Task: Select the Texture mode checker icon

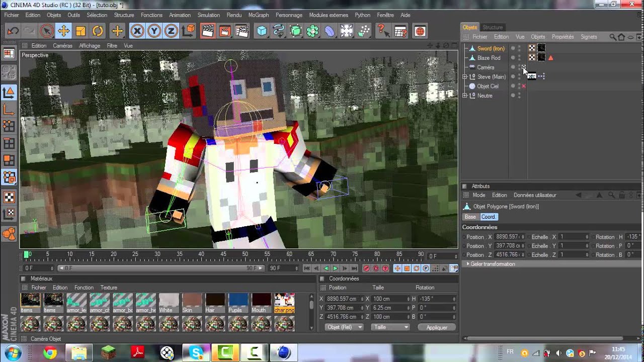Action: pyautogui.click(x=9, y=197)
